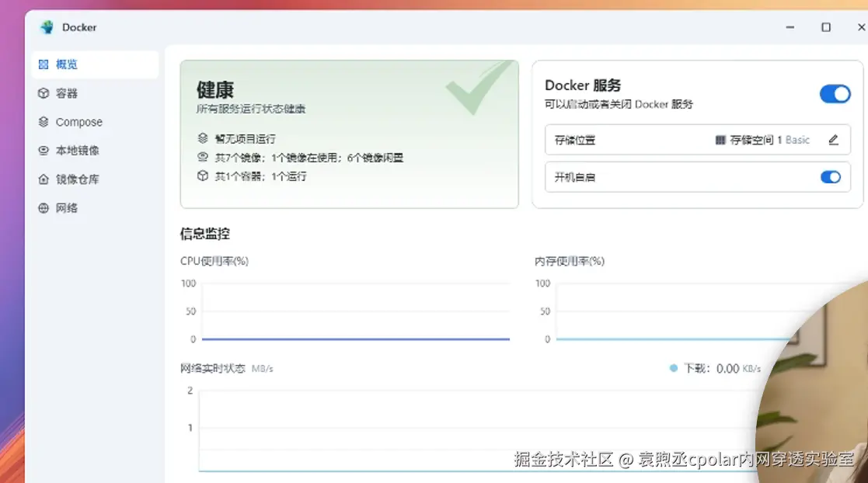
Task: Click the pencil edit icon for 存储位置
Action: tap(833, 140)
